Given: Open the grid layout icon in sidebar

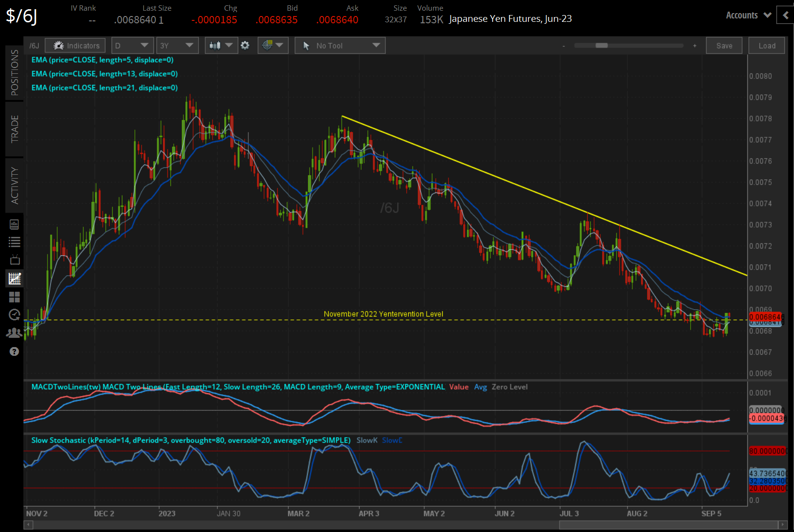Looking at the screenshot, I should click(14, 297).
